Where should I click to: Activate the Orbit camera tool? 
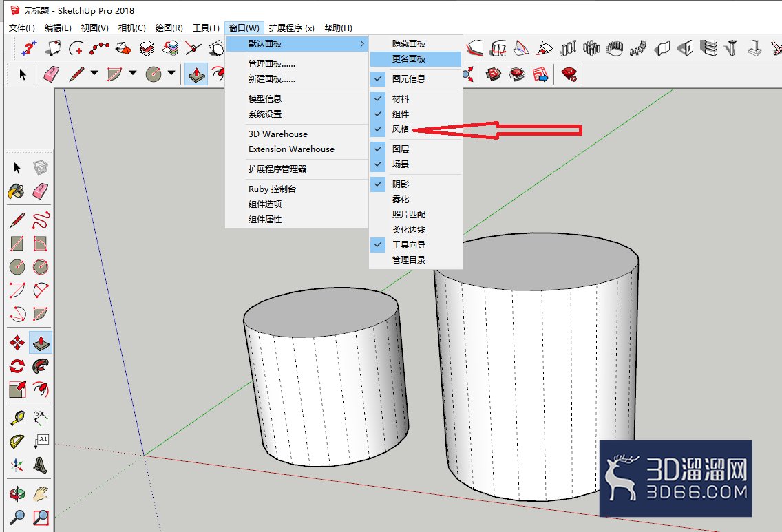coord(17,493)
